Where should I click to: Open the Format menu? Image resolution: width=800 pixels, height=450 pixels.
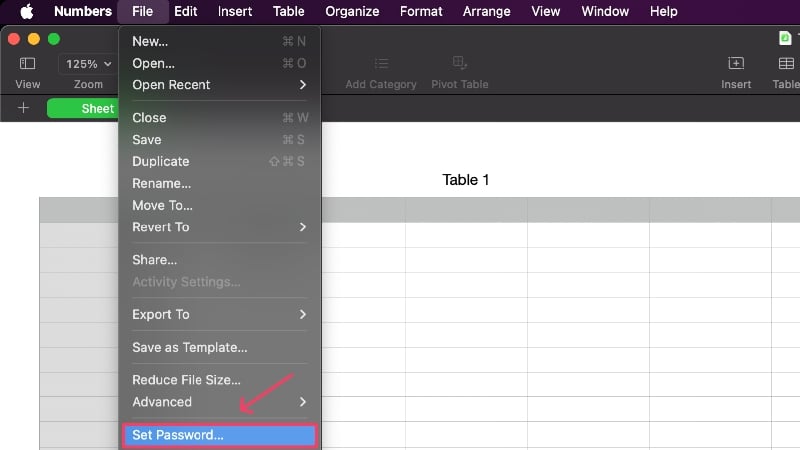[421, 11]
